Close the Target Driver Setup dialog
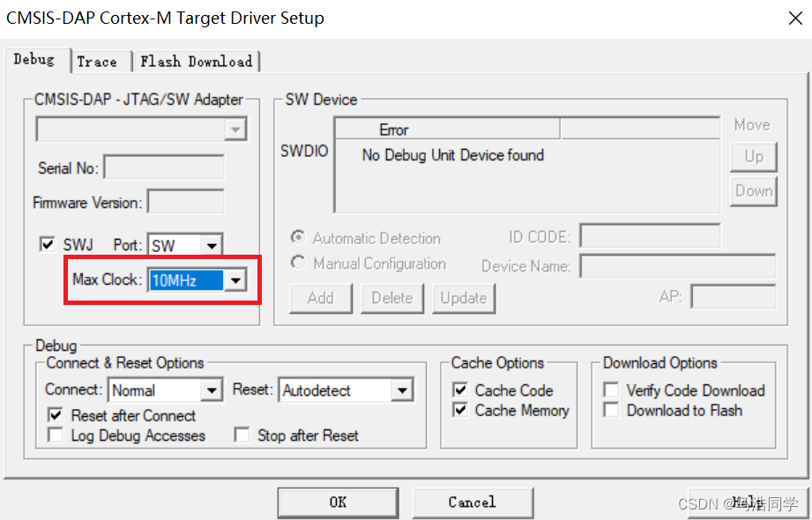Image resolution: width=812 pixels, height=520 pixels. click(795, 19)
